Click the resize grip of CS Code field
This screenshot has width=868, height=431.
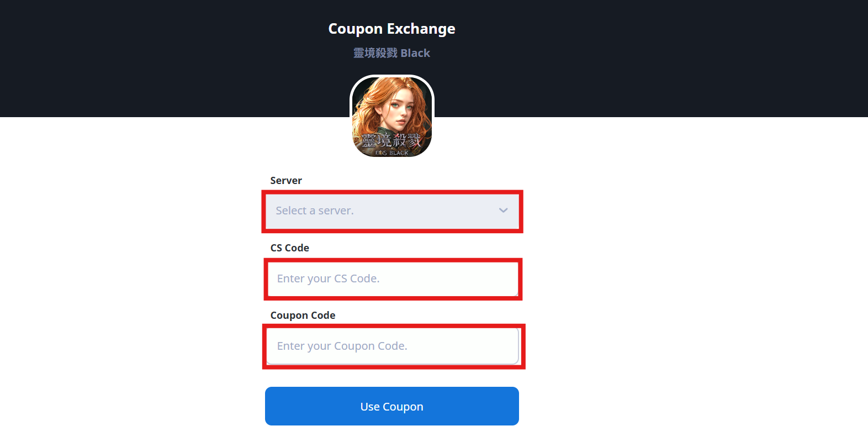click(x=516, y=294)
